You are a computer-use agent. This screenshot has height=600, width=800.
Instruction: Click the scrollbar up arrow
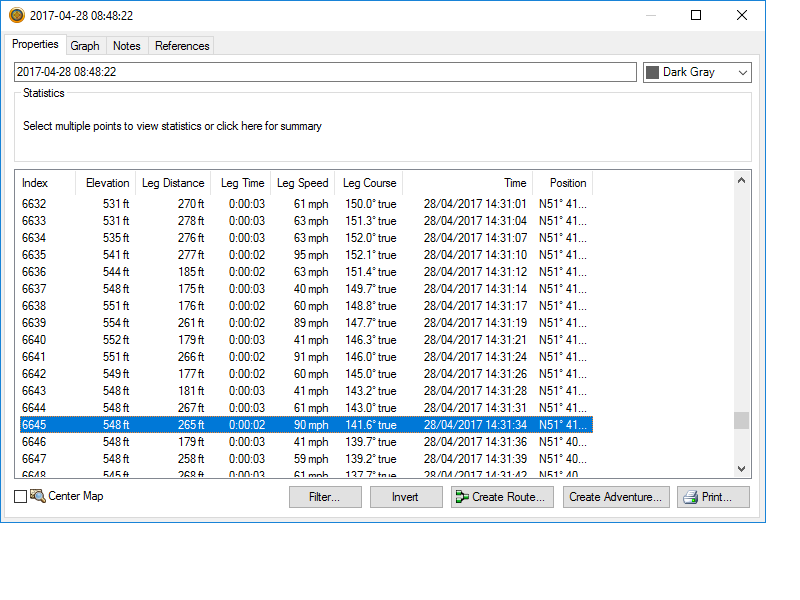coord(741,181)
